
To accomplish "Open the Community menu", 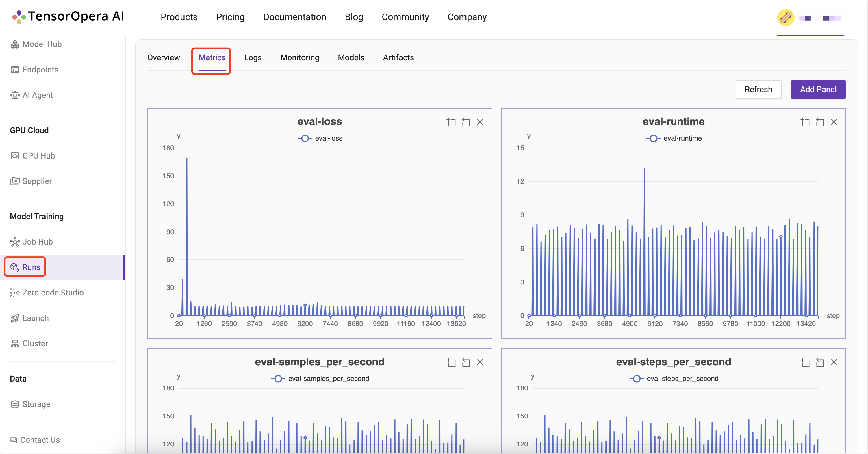I will click(405, 17).
